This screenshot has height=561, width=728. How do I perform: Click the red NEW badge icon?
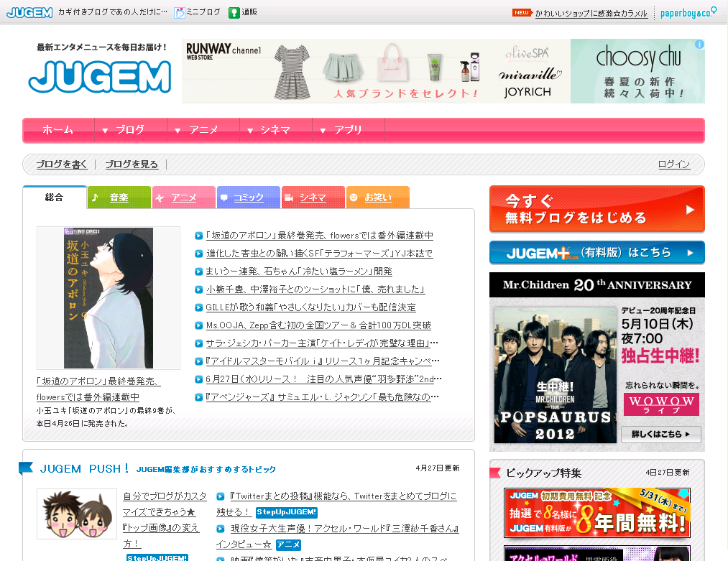pos(522,12)
